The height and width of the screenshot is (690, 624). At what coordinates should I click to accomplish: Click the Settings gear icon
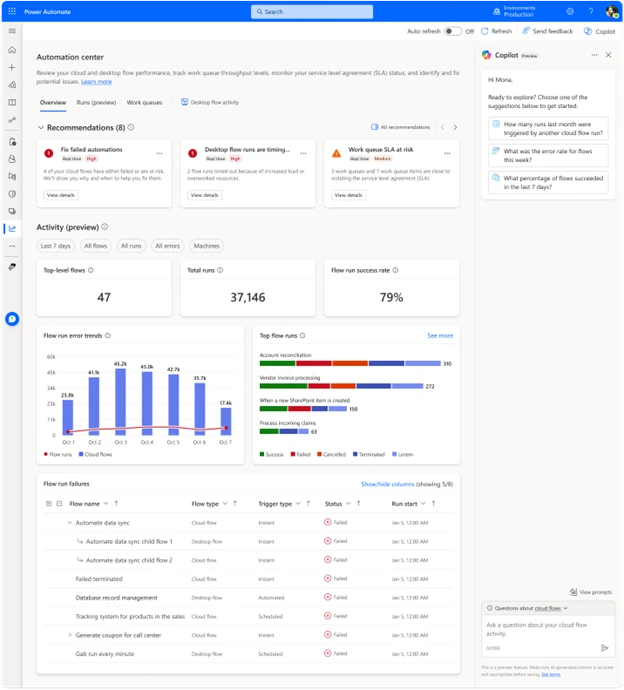[569, 11]
